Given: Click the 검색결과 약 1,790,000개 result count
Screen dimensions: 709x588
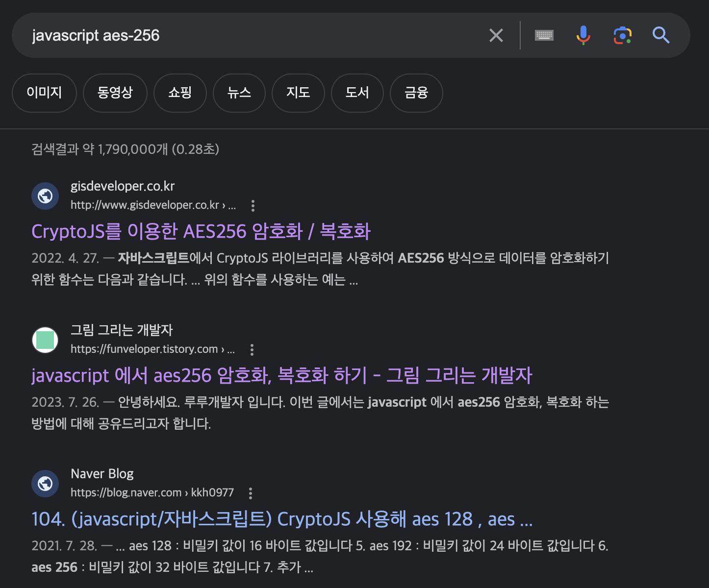Looking at the screenshot, I should (x=125, y=149).
